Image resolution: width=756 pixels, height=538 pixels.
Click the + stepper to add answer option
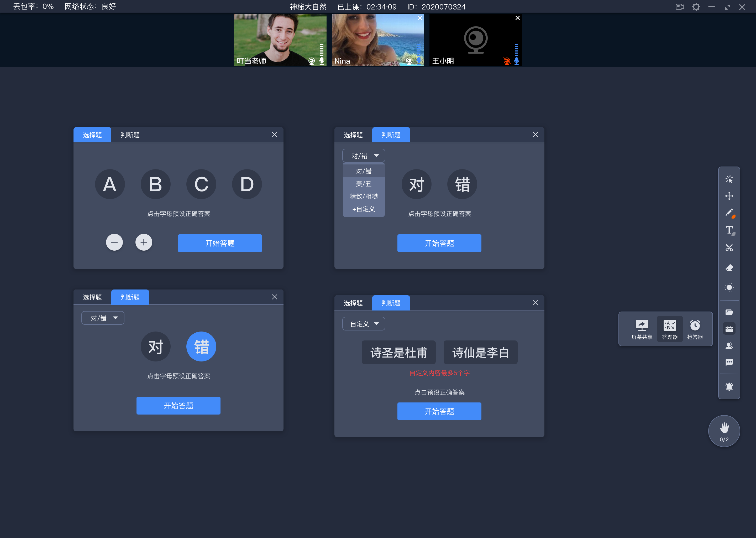(x=144, y=243)
